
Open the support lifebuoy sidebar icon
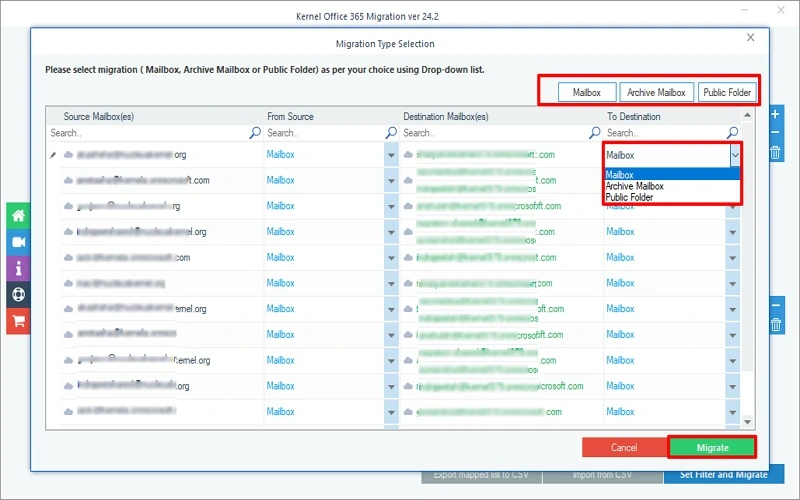[18, 294]
